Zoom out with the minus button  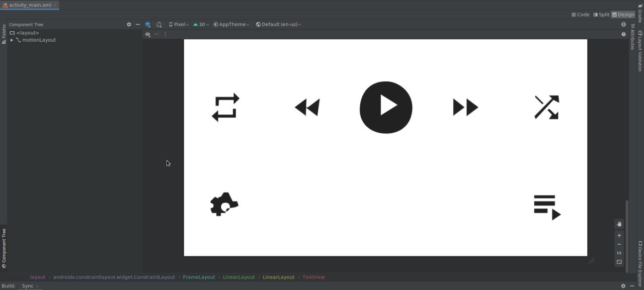pos(619,244)
